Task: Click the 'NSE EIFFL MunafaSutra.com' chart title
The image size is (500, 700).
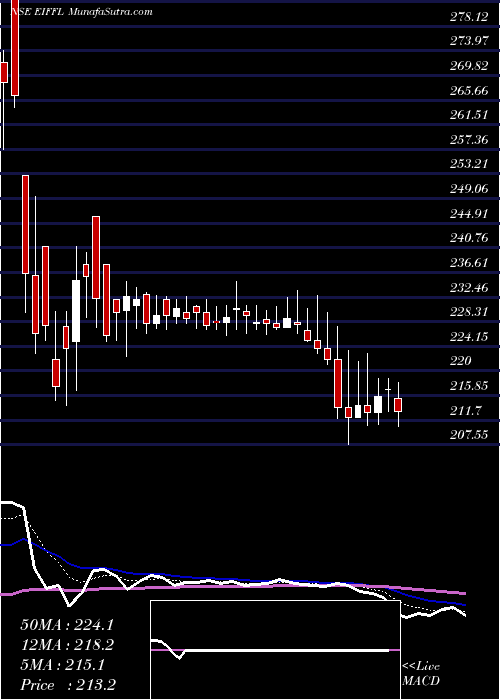Action: point(81,12)
